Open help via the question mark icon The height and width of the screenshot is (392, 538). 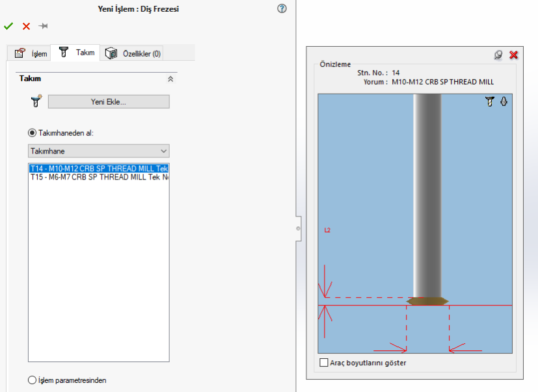click(x=282, y=8)
